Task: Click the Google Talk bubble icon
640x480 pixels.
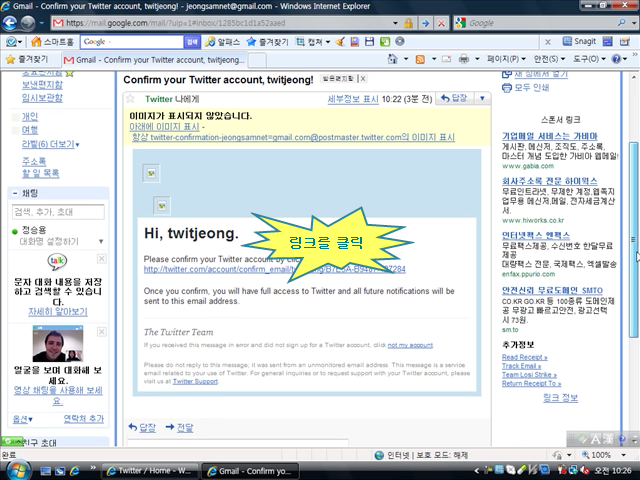Action: (57, 261)
